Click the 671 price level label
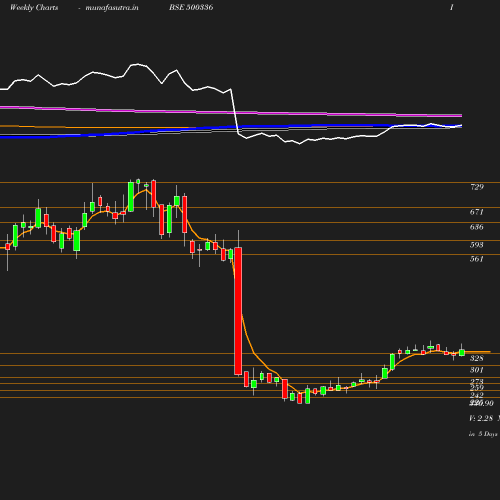This screenshot has height=500, width=500. point(477,212)
